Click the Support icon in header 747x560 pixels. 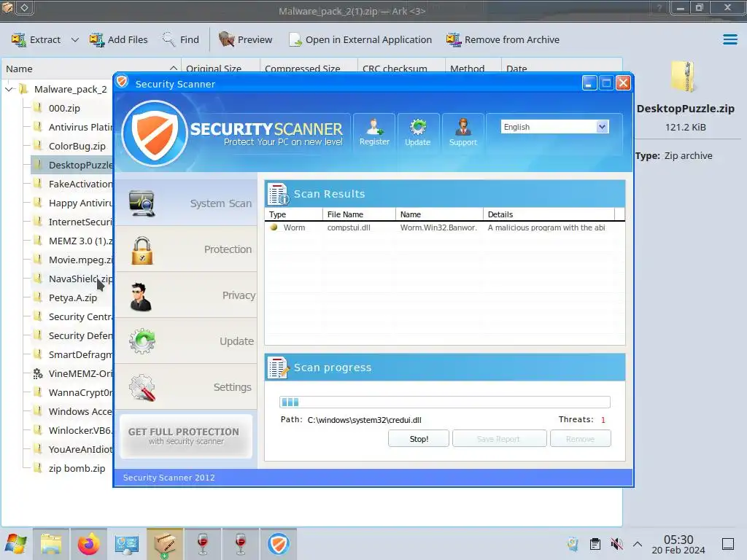click(x=462, y=133)
